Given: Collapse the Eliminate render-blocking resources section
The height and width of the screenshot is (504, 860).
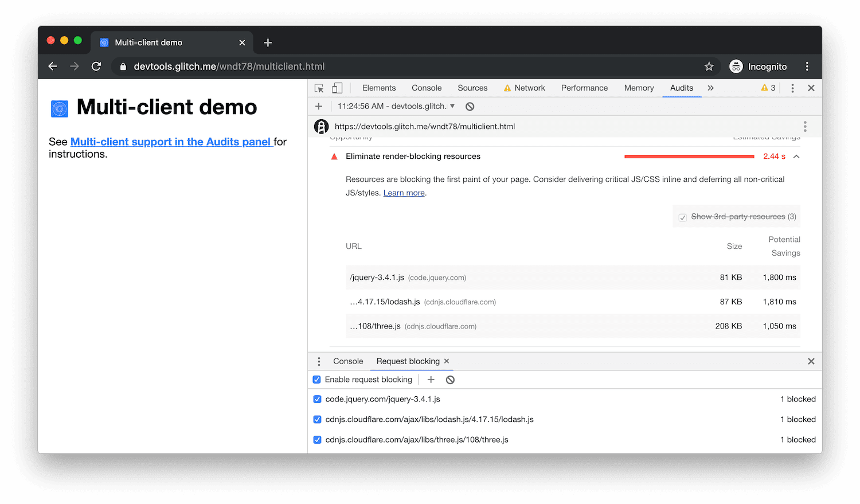Looking at the screenshot, I should coord(796,157).
